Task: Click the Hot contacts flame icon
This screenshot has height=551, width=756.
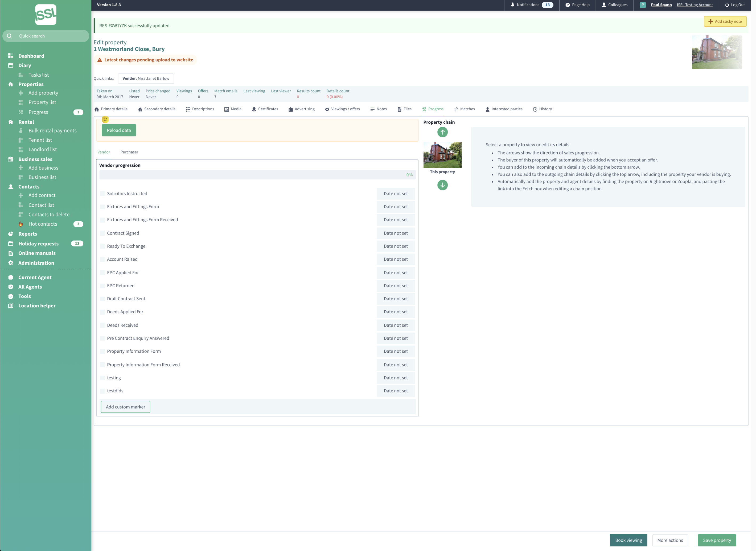Action: (x=21, y=224)
